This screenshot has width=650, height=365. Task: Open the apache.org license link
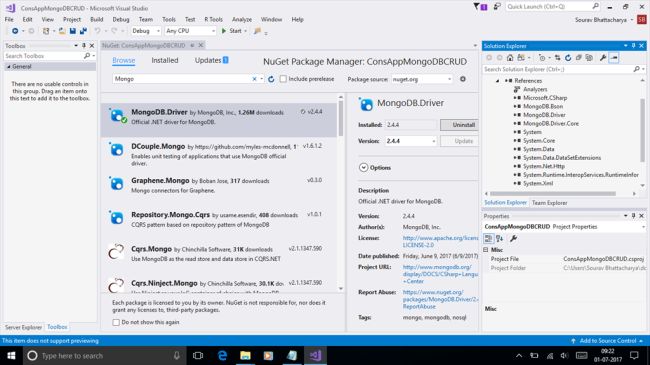coord(440,241)
